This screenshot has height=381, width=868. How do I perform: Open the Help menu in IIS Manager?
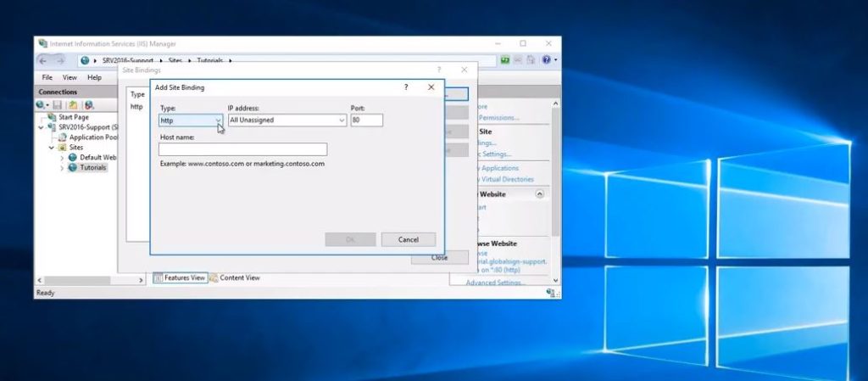(95, 77)
